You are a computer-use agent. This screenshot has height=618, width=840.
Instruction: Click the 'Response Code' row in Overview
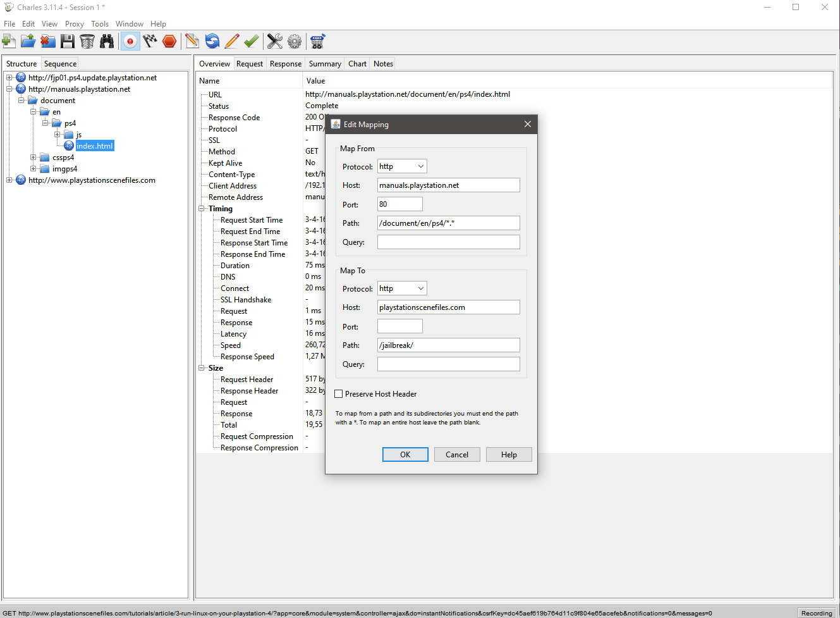pyautogui.click(x=234, y=118)
